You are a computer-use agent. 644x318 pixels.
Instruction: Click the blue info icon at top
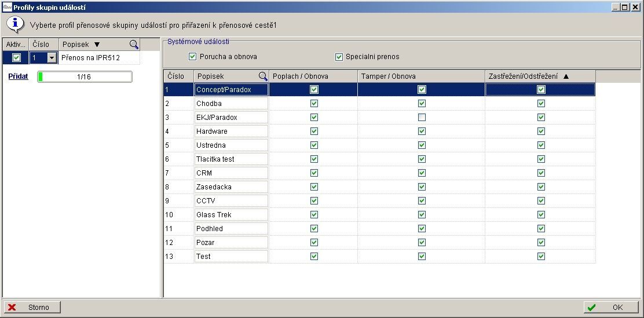14,25
